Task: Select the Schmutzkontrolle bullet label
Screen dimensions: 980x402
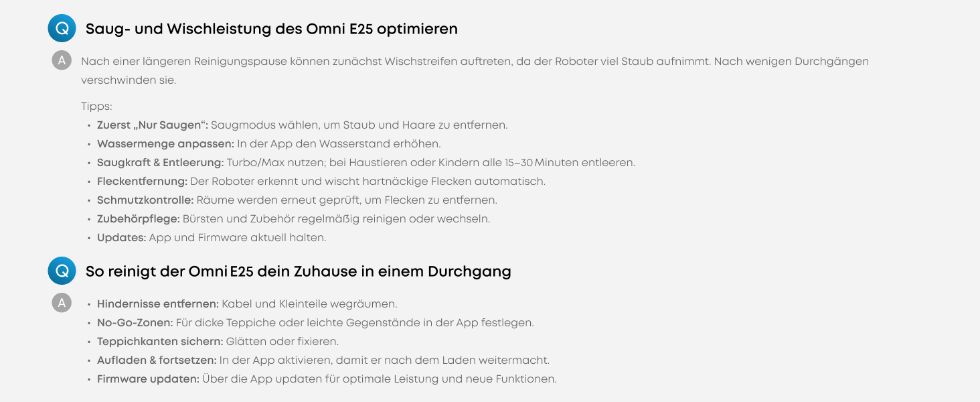Action: click(x=145, y=200)
